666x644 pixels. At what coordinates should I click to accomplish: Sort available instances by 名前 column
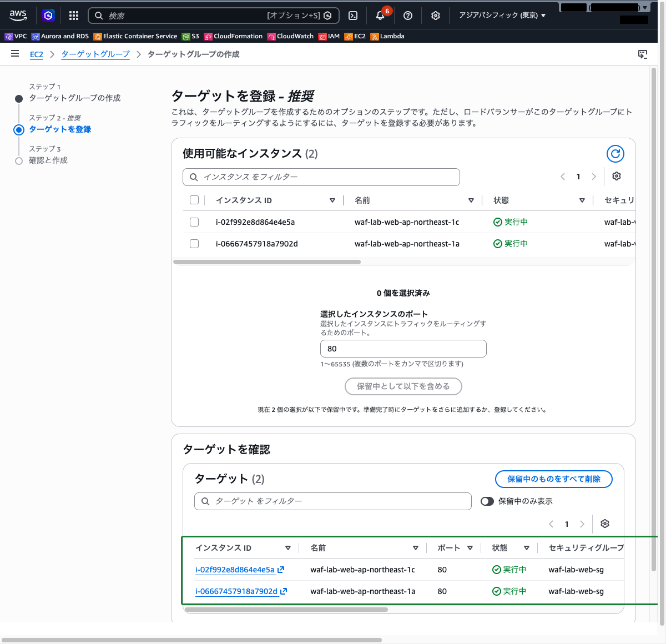point(471,200)
